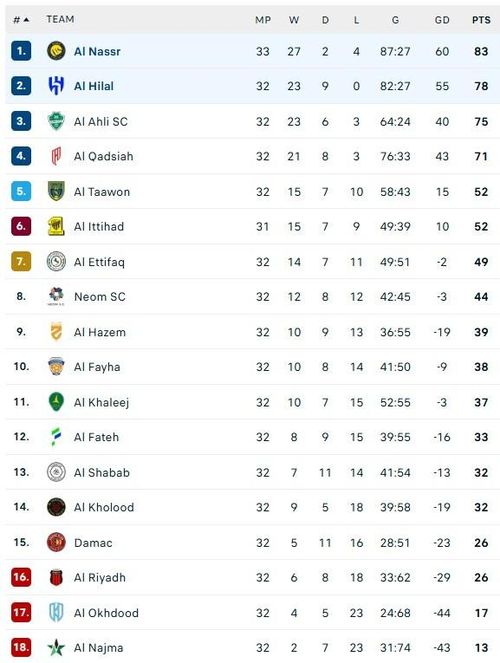Click the MP column header
Screen dimensions: 500x663
(263, 20)
